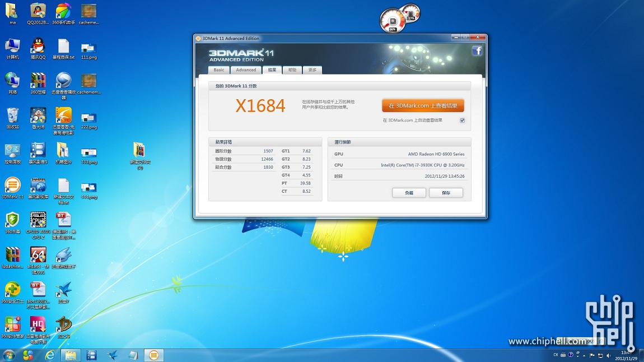Image resolution: width=644 pixels, height=362 pixels.
Task: Toggle the auto-view results on 3DMark.com checkbox
Action: [x=462, y=120]
